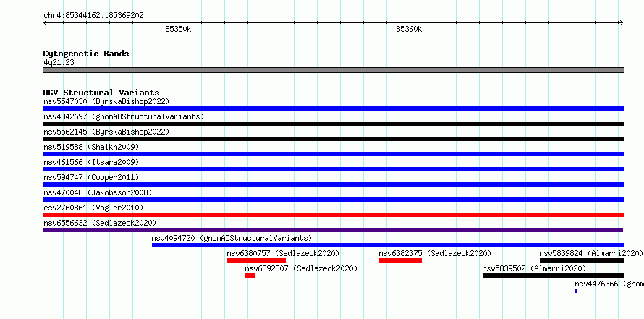Open the nsv594747 (Cooper2011) label

coord(91,177)
